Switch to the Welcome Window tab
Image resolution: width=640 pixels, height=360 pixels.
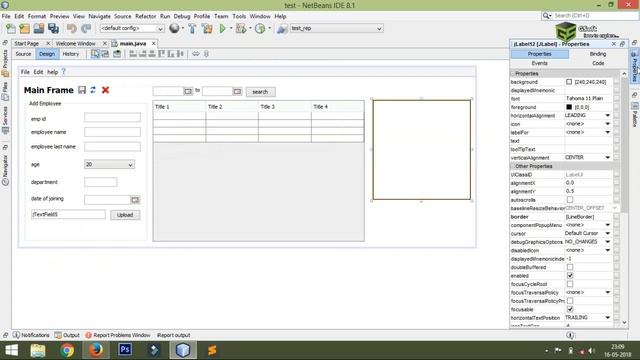76,43
